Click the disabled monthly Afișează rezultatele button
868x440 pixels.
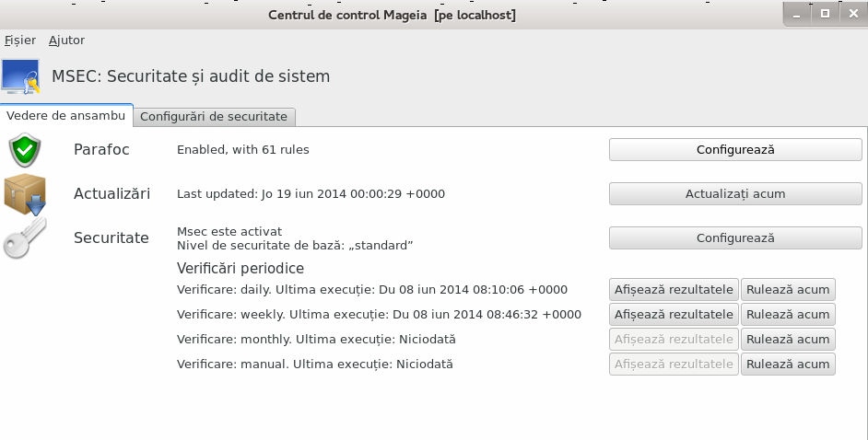[674, 340]
